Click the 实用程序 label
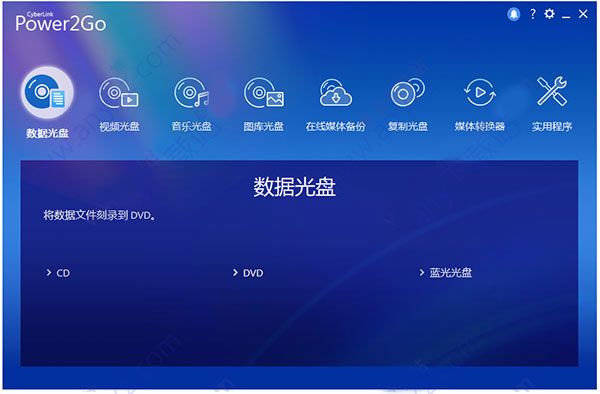This screenshot has height=394, width=600. click(552, 126)
